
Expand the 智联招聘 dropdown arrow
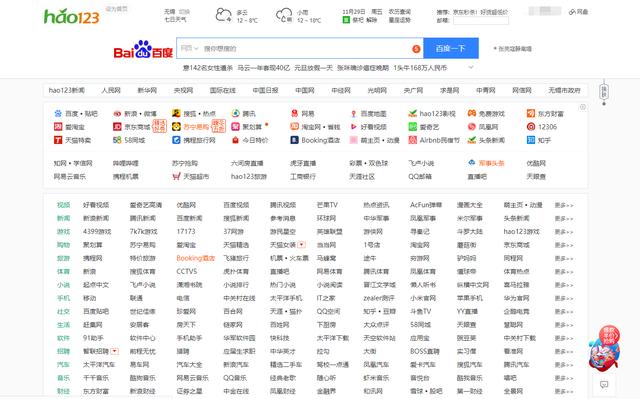[115, 351]
